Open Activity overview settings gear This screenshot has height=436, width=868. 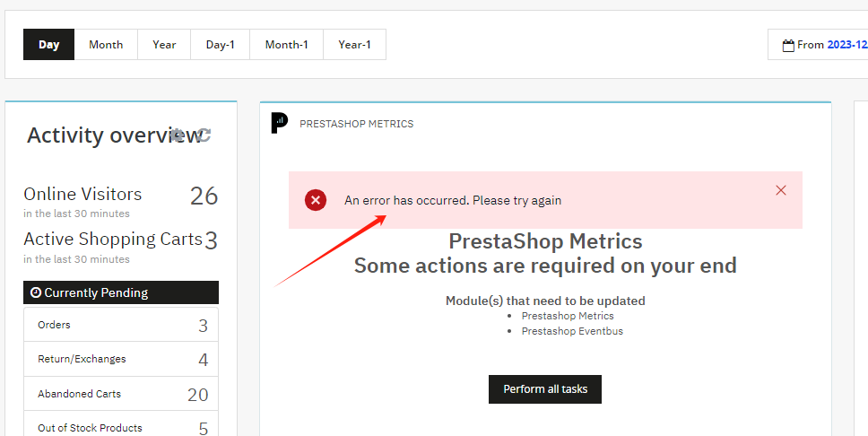point(178,135)
